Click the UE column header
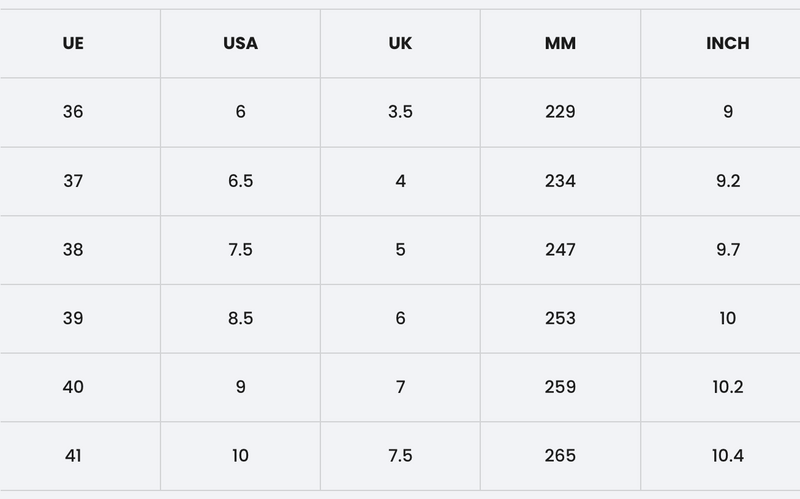The height and width of the screenshot is (499, 800). point(73,44)
